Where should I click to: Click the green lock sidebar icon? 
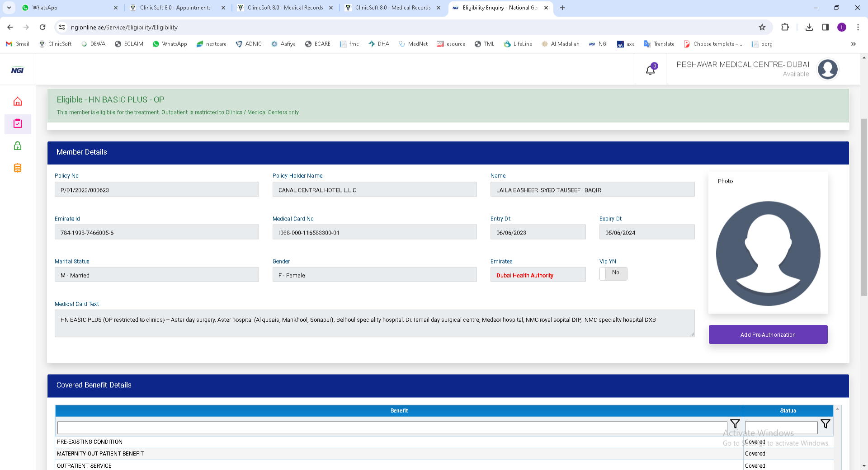coord(18,146)
